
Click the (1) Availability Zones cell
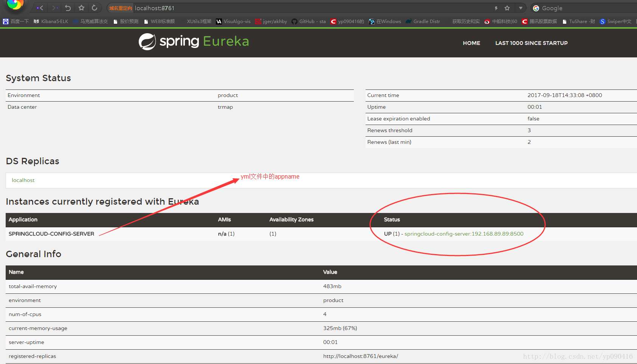click(273, 234)
